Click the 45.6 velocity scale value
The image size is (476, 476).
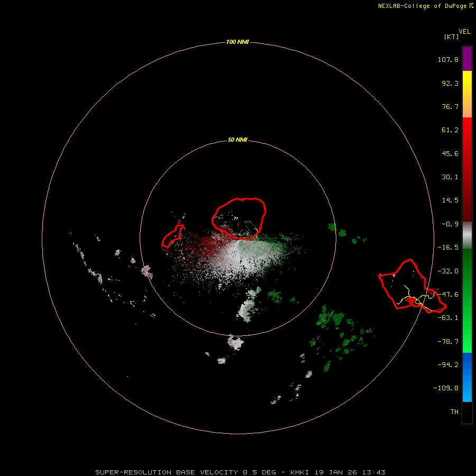[x=450, y=153]
